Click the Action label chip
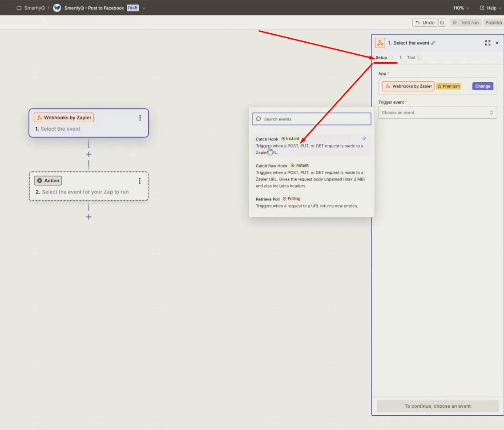Screen dimensions: 504x430 click(x=48, y=181)
